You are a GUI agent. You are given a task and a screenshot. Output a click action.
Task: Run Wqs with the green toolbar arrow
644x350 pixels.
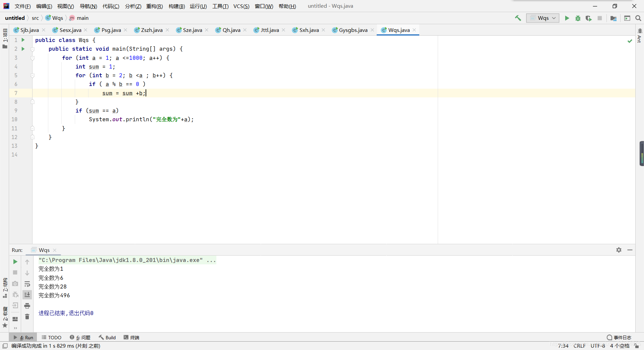(567, 18)
